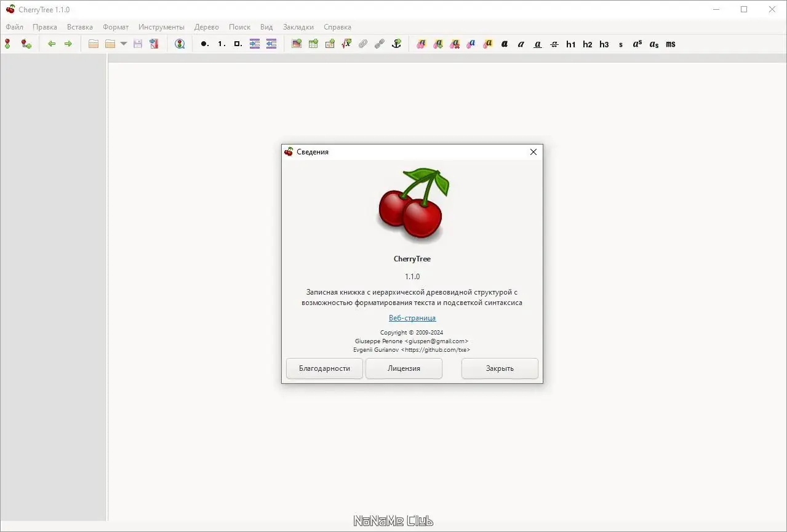
Task: Go back to the previous node
Action: click(52, 44)
